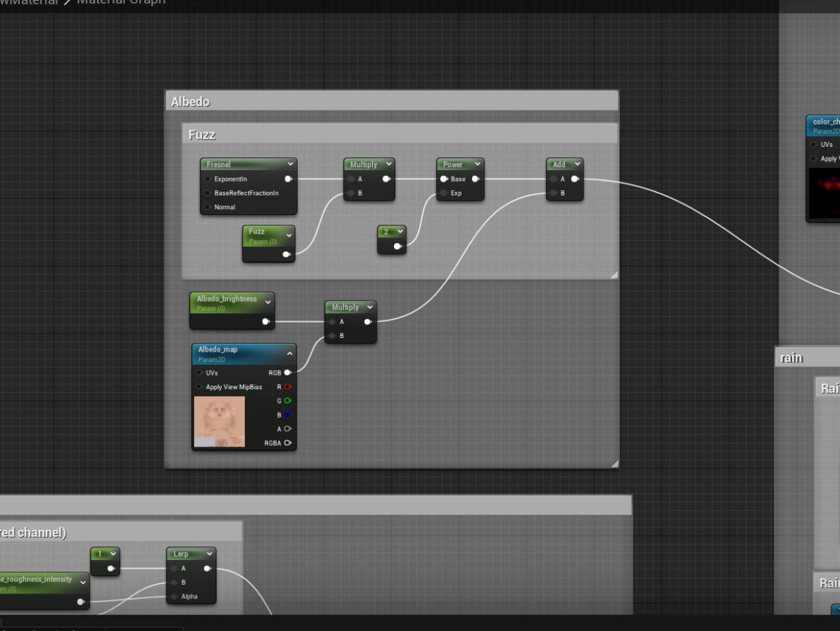Click the Add node A input pin
This screenshot has width=840, height=631.
pos(553,179)
